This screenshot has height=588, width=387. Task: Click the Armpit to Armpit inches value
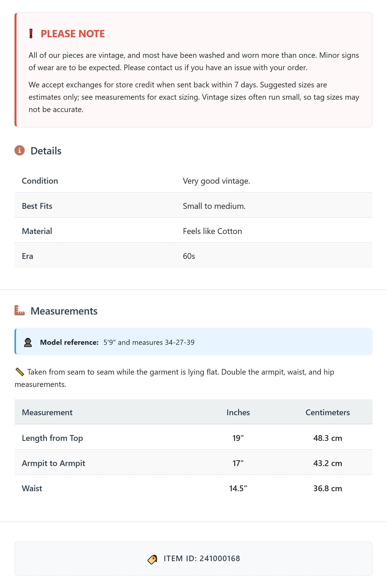point(238,463)
